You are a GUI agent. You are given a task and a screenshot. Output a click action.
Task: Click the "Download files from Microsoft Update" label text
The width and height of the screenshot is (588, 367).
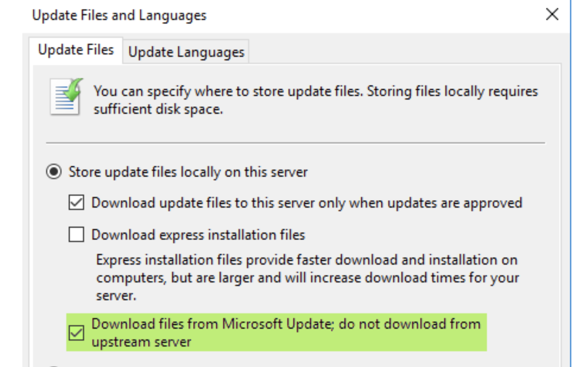(285, 324)
